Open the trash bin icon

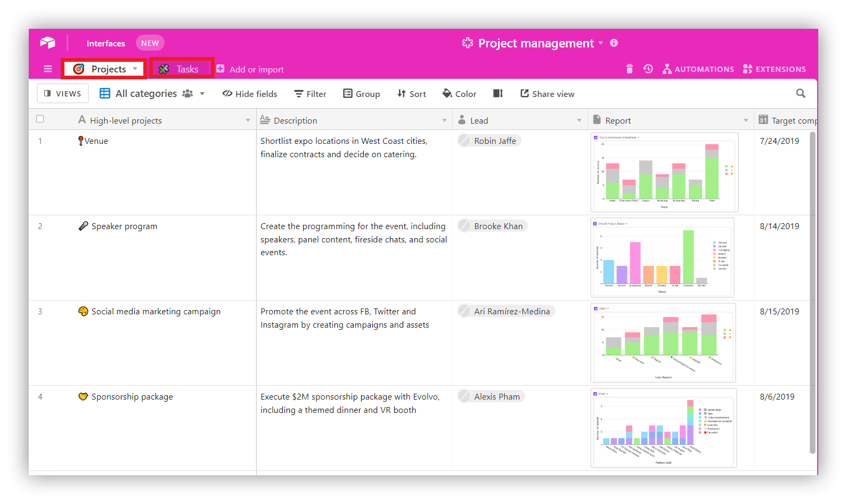click(x=629, y=69)
